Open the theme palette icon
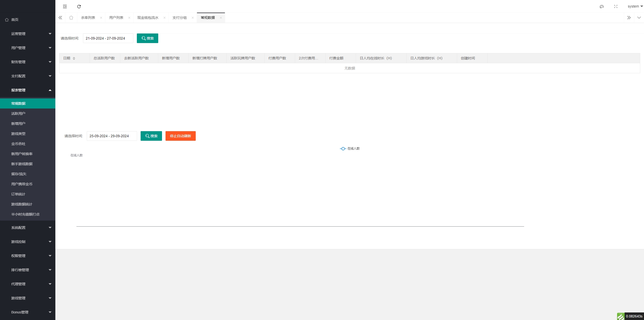Image resolution: width=644 pixels, height=320 pixels. pos(601,7)
